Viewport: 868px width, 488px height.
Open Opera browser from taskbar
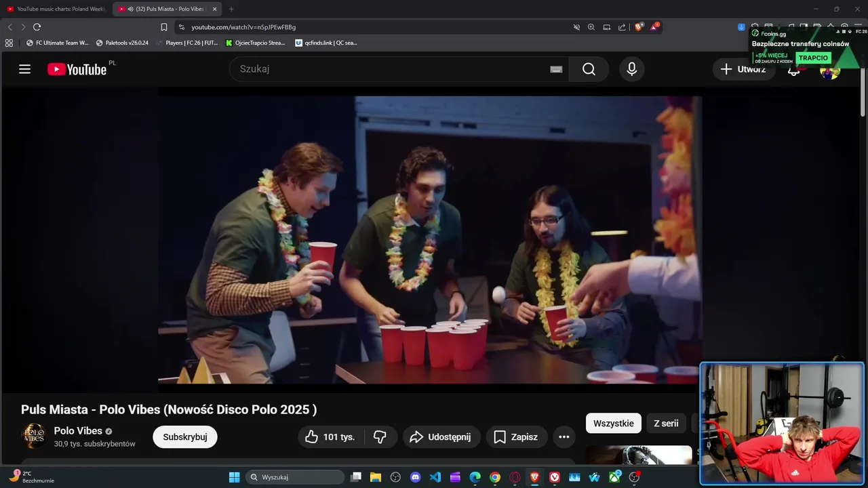(515, 477)
